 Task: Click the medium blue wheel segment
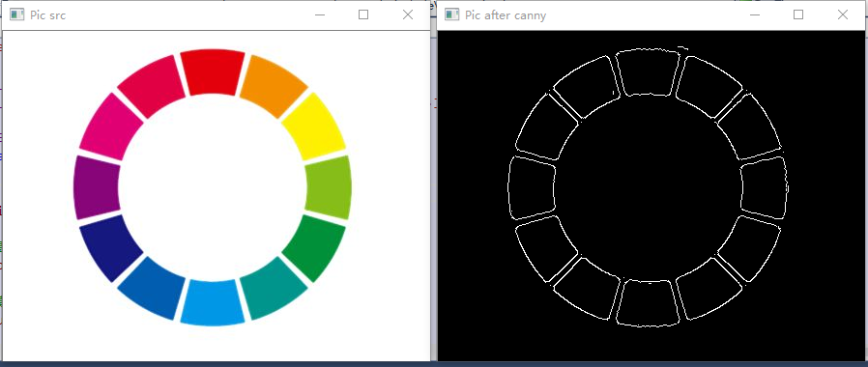point(152,289)
